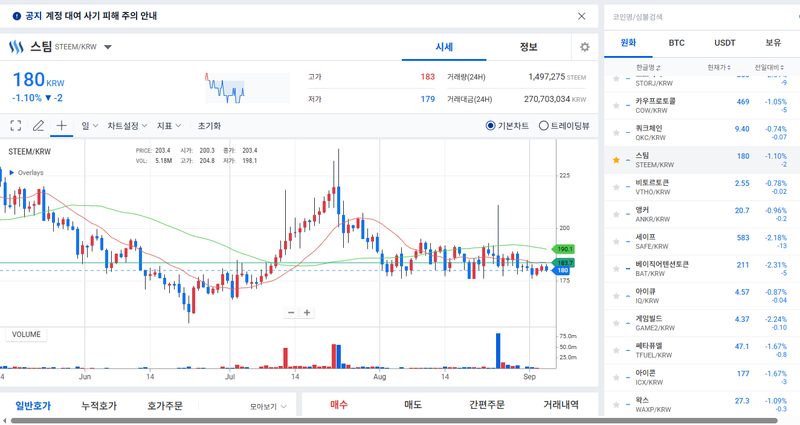Click the notice info icon
This screenshot has width=800, height=425.
tap(17, 16)
